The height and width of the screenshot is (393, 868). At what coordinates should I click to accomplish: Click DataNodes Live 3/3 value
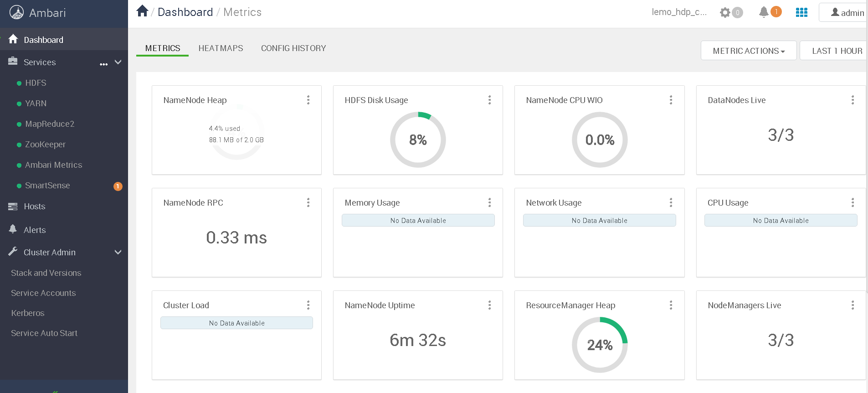(x=781, y=135)
